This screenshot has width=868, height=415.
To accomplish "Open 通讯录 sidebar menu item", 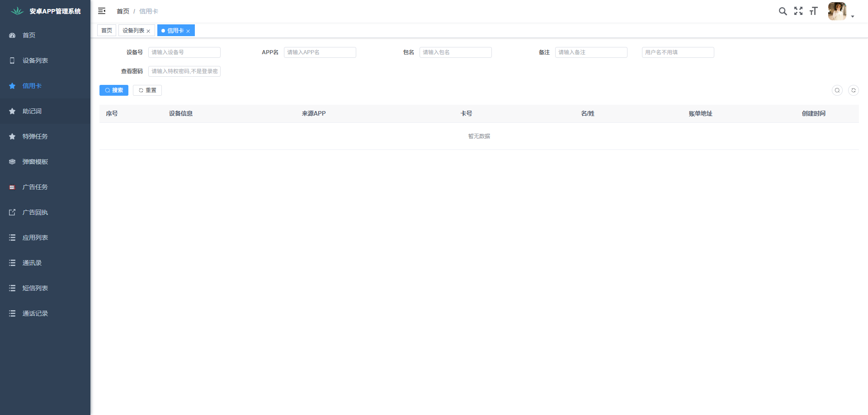I will pos(45,263).
